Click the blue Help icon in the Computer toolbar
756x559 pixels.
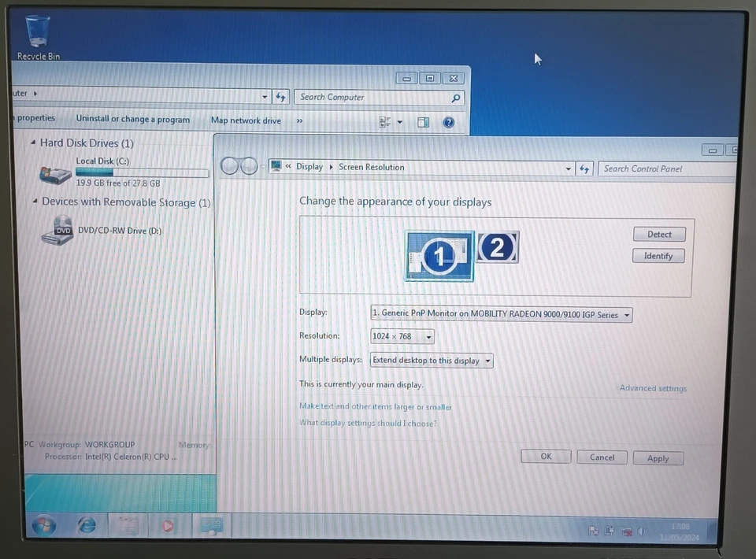tap(447, 121)
